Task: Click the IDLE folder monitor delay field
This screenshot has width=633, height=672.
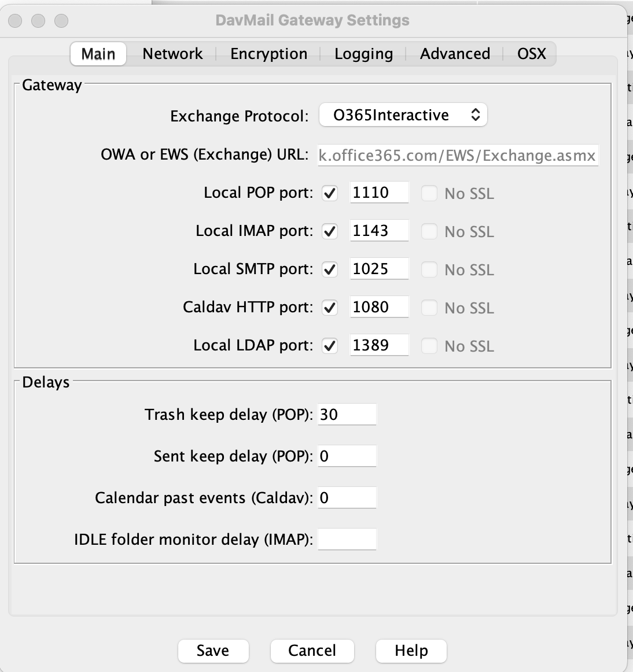Action: [347, 539]
